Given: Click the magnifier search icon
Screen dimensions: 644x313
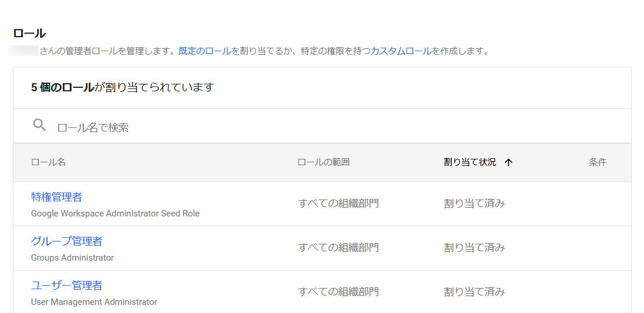Looking at the screenshot, I should point(40,125).
